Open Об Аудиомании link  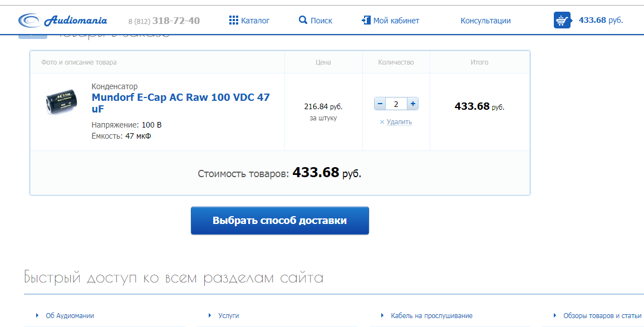point(70,315)
